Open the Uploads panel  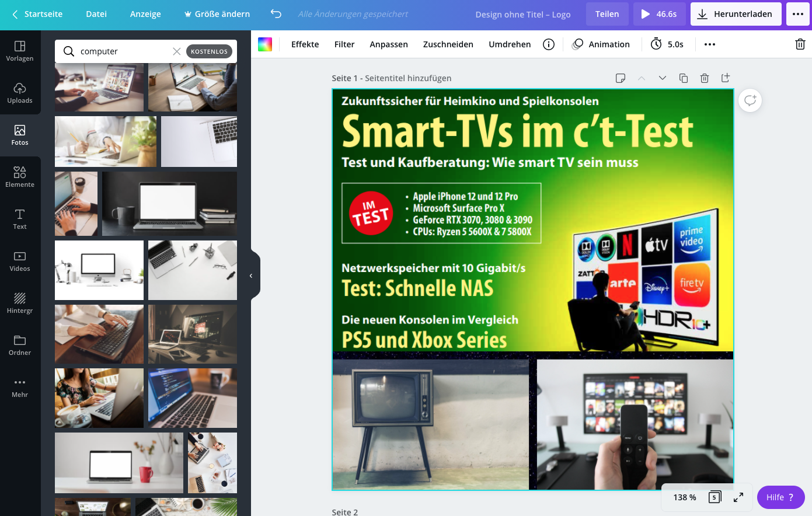coord(20,93)
